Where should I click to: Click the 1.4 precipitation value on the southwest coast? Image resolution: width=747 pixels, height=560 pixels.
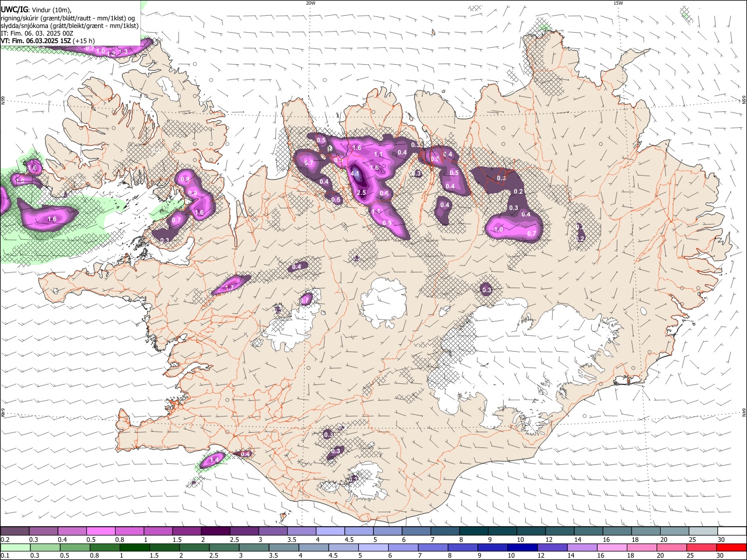[x=214, y=460]
